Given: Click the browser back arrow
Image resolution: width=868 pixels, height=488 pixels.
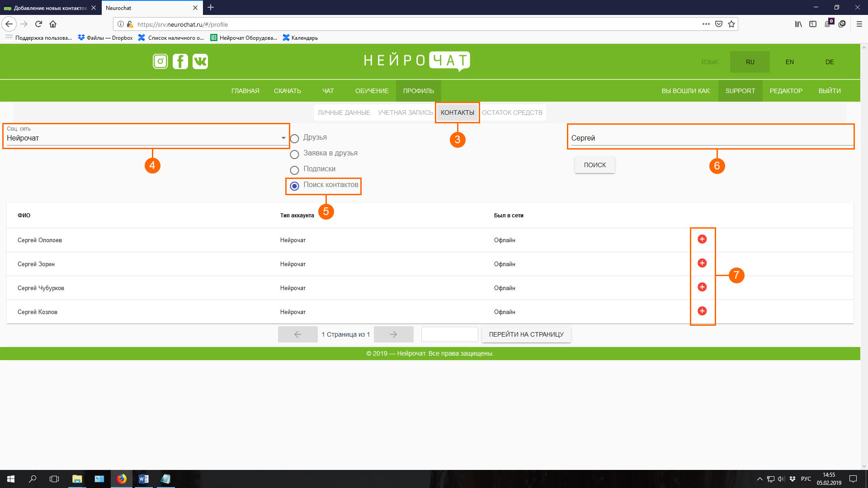Looking at the screenshot, I should coord(9,24).
